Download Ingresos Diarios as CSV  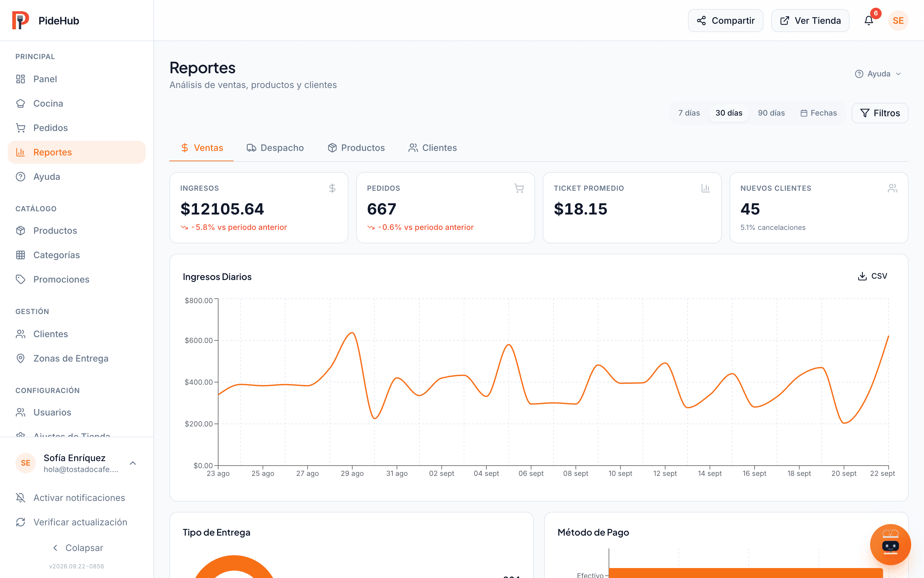872,276
